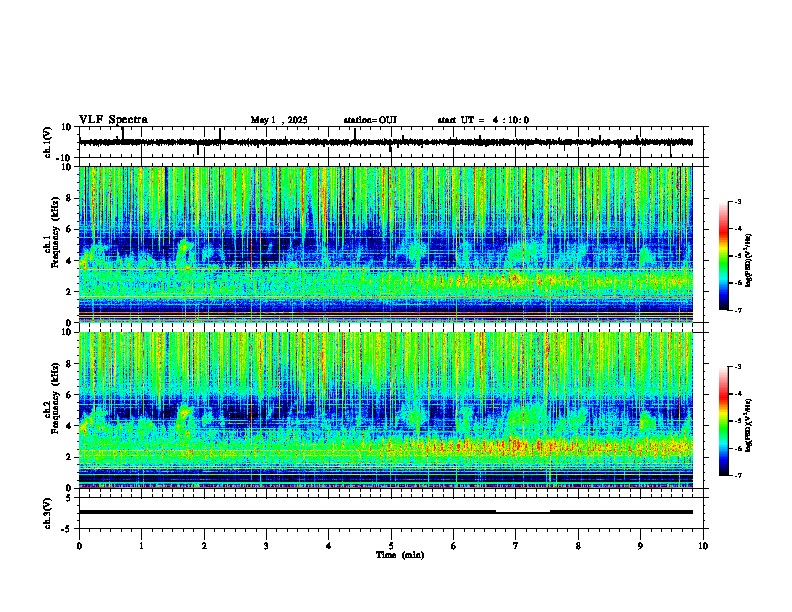This screenshot has width=792, height=612.
Task: Click the "-7" label below ch.2 colorbar
Action: (x=737, y=475)
